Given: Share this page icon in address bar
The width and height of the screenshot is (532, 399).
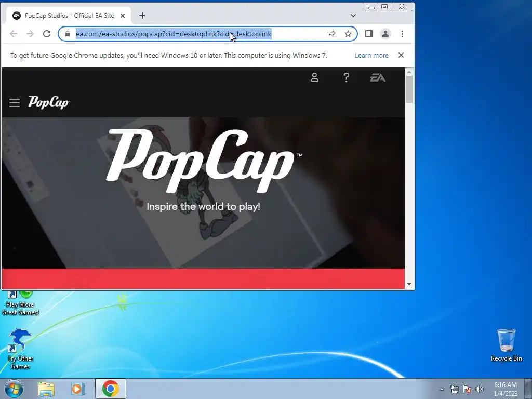Looking at the screenshot, I should 331,34.
